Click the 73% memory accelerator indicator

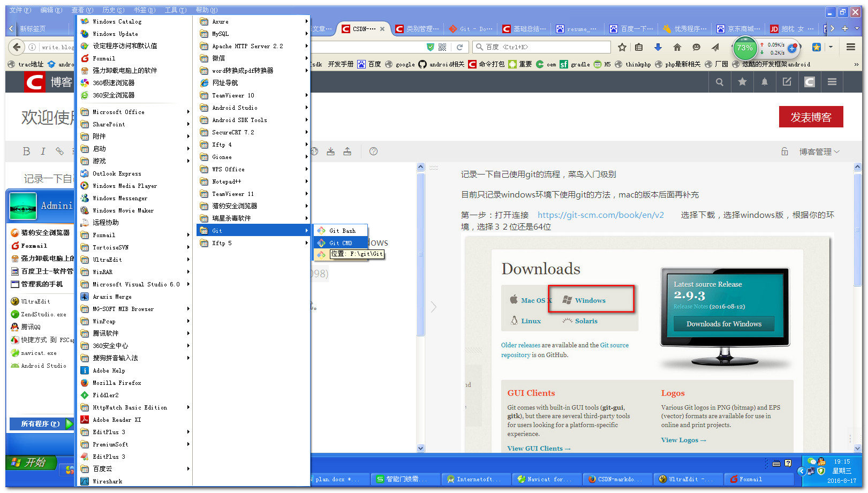point(744,48)
